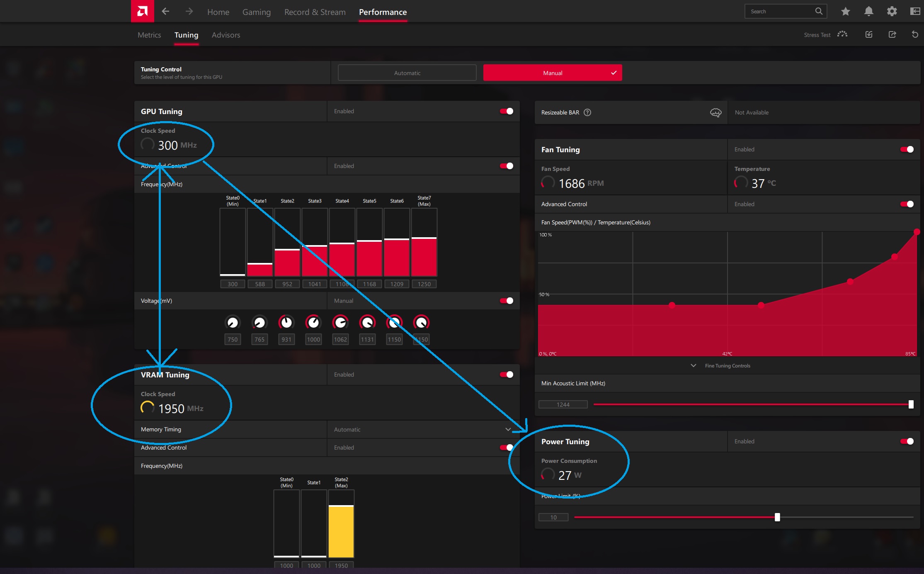The width and height of the screenshot is (924, 574).
Task: Click the AMD logo home icon
Action: [x=142, y=11]
